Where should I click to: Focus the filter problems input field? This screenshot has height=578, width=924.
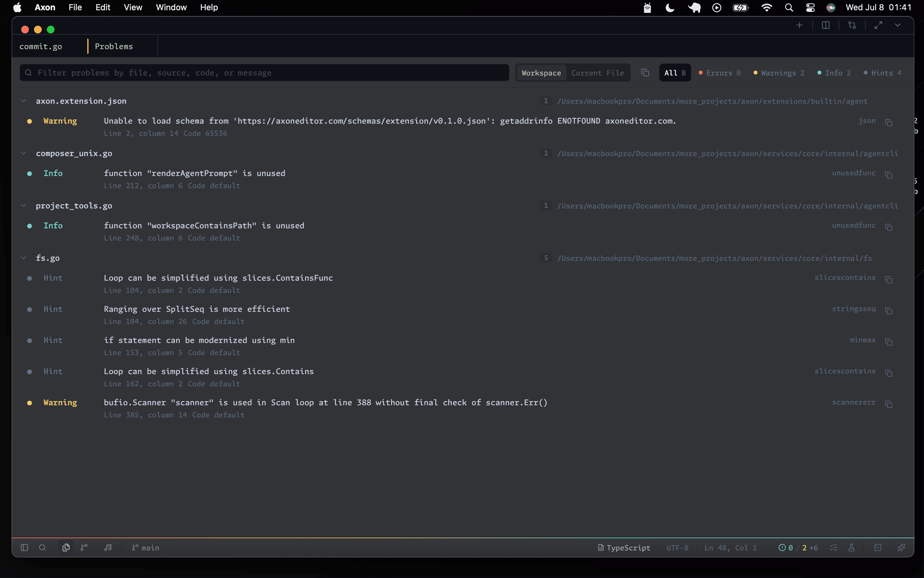point(264,73)
